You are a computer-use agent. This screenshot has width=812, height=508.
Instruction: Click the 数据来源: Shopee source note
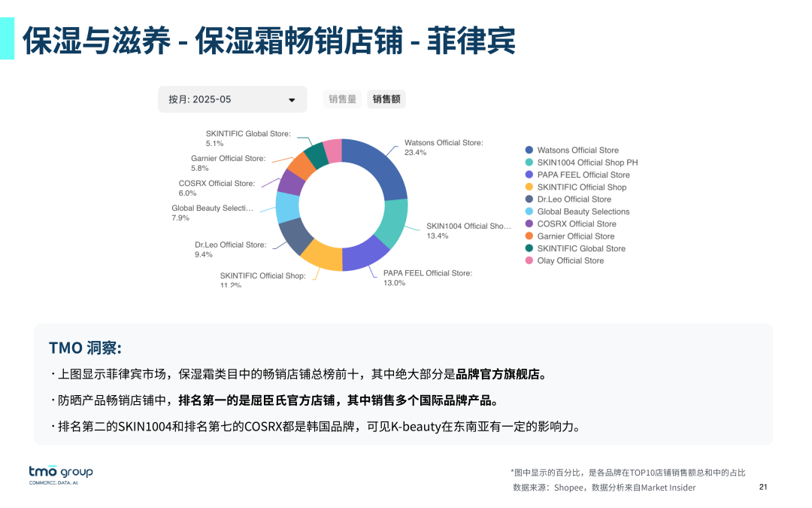604,487
